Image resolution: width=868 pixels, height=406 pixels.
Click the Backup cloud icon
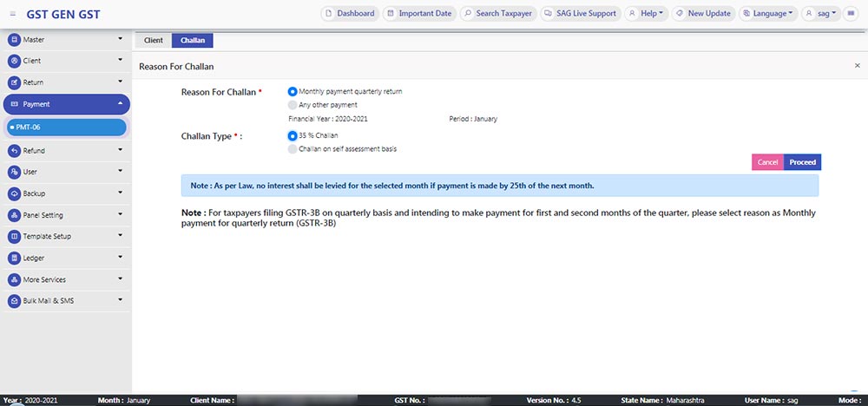(14, 193)
